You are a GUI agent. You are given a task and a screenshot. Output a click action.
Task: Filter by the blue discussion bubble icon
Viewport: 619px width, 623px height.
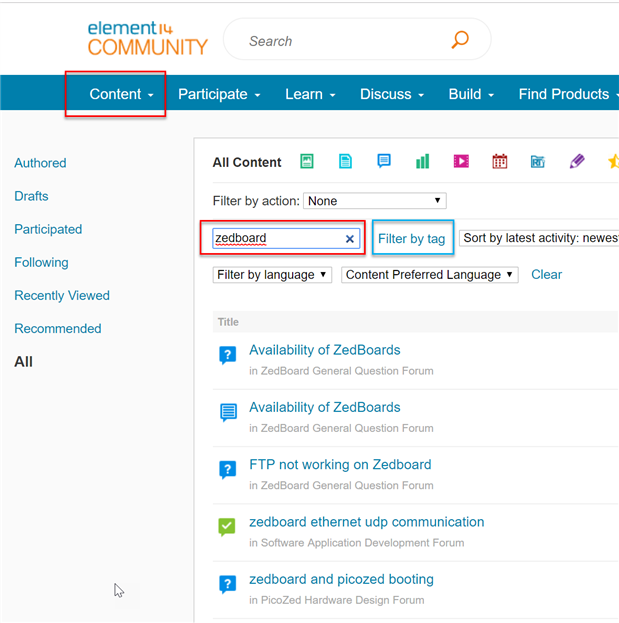pyautogui.click(x=384, y=161)
